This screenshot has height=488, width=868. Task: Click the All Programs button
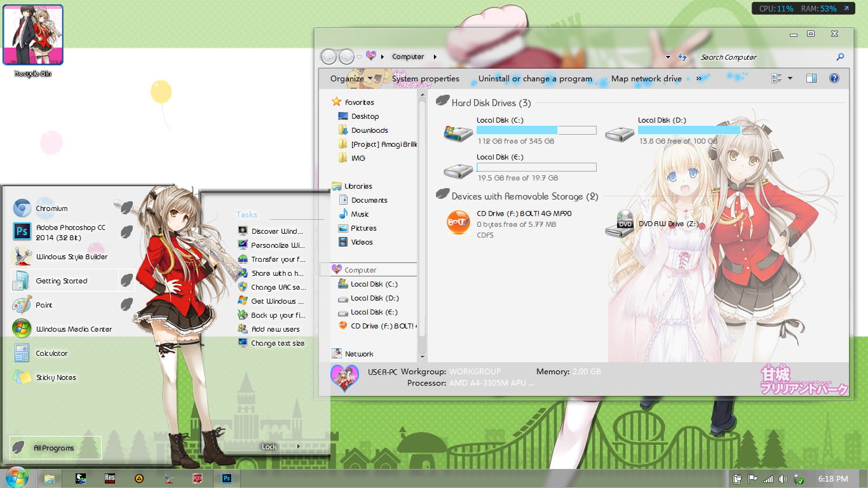[x=54, y=447]
